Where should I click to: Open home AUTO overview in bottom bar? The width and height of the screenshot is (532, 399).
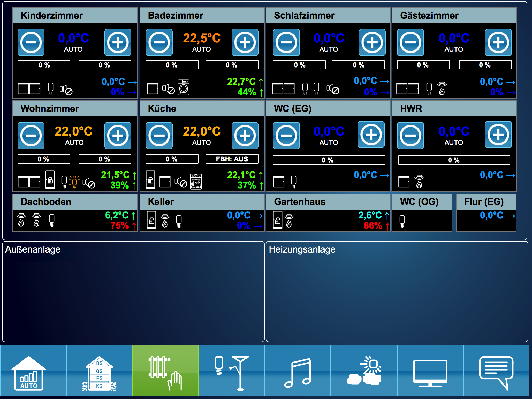pos(33,371)
